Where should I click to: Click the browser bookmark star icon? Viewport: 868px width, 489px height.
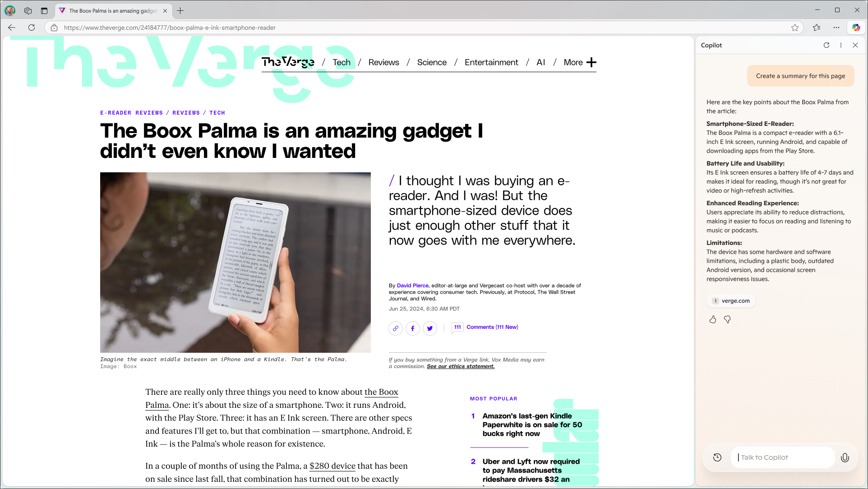click(x=794, y=28)
